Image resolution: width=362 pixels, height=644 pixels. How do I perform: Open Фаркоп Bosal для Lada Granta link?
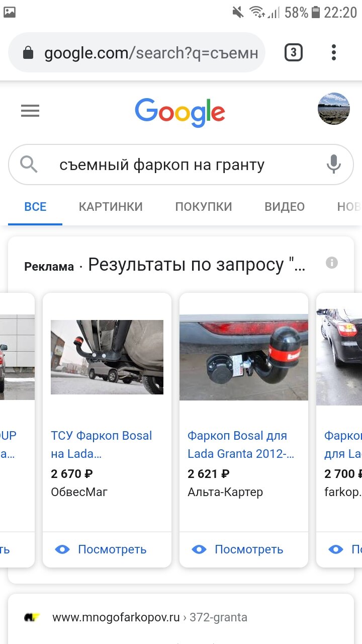tap(241, 445)
